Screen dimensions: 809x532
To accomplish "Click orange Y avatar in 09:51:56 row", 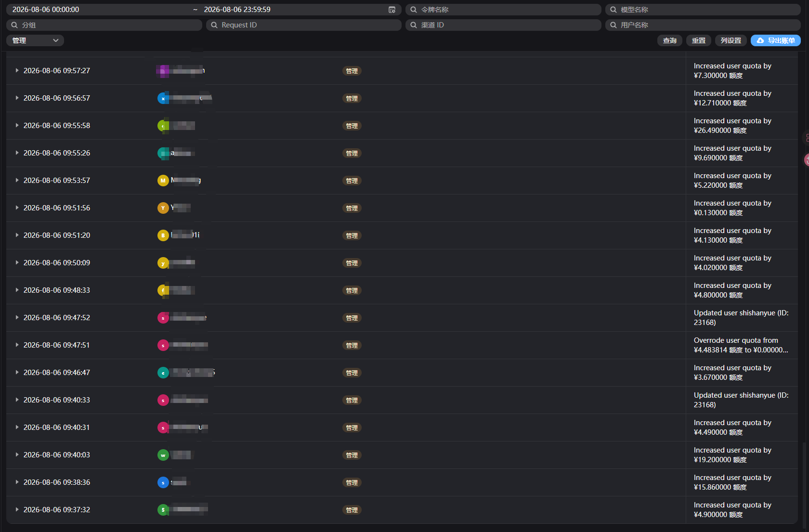I will click(x=163, y=208).
